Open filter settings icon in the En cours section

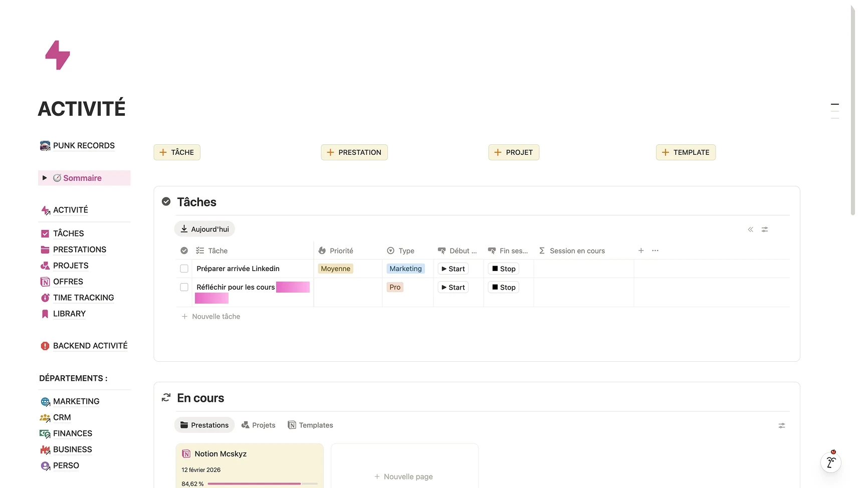(782, 425)
